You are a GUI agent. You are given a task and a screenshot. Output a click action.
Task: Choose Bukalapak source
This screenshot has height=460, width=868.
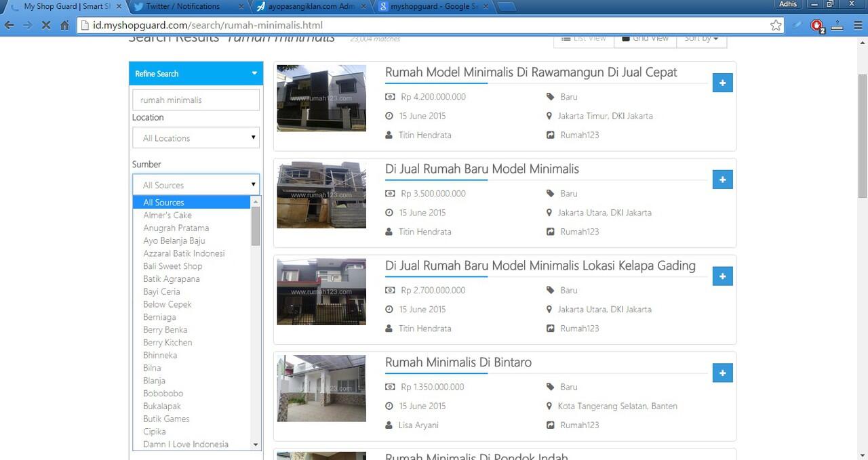[x=192, y=406]
